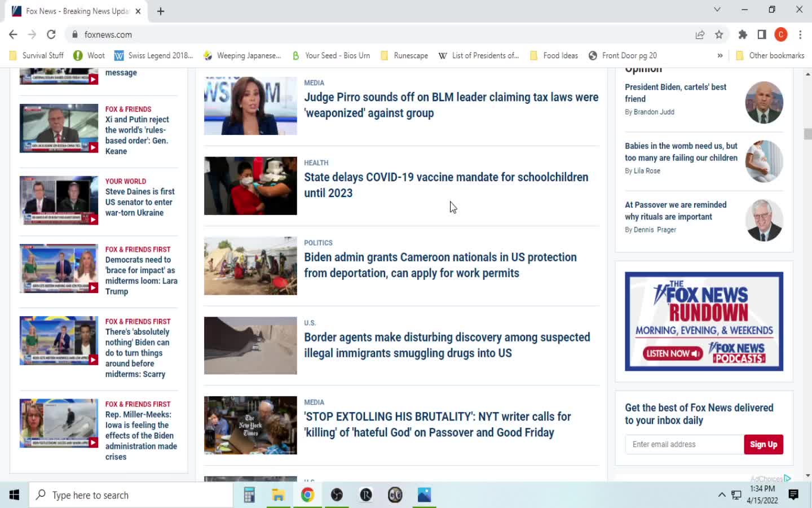Viewport: 812px width, 508px height.
Task: Focus the taskbar 'Type here to search' box
Action: point(131,495)
